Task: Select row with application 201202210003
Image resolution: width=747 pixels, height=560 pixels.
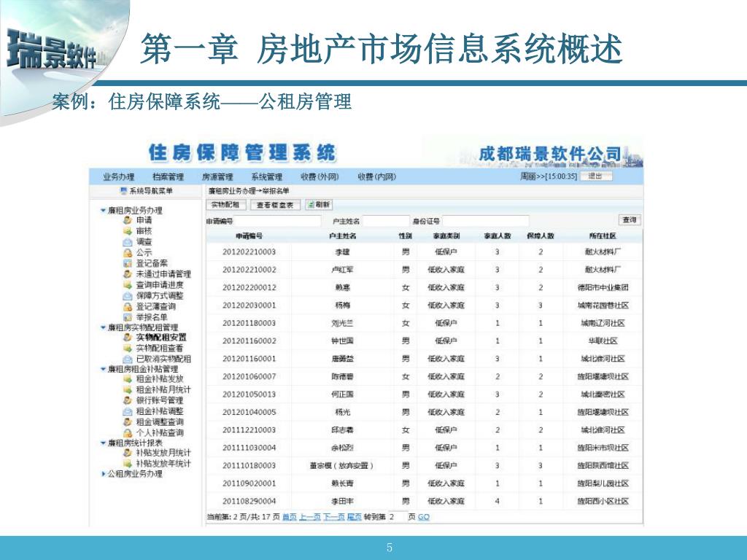Action: click(x=424, y=252)
